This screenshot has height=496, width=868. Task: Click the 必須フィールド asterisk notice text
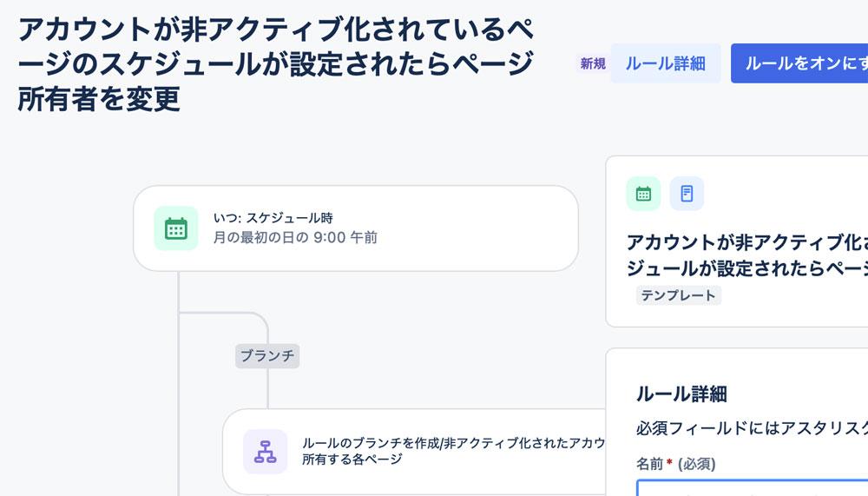[x=752, y=428]
